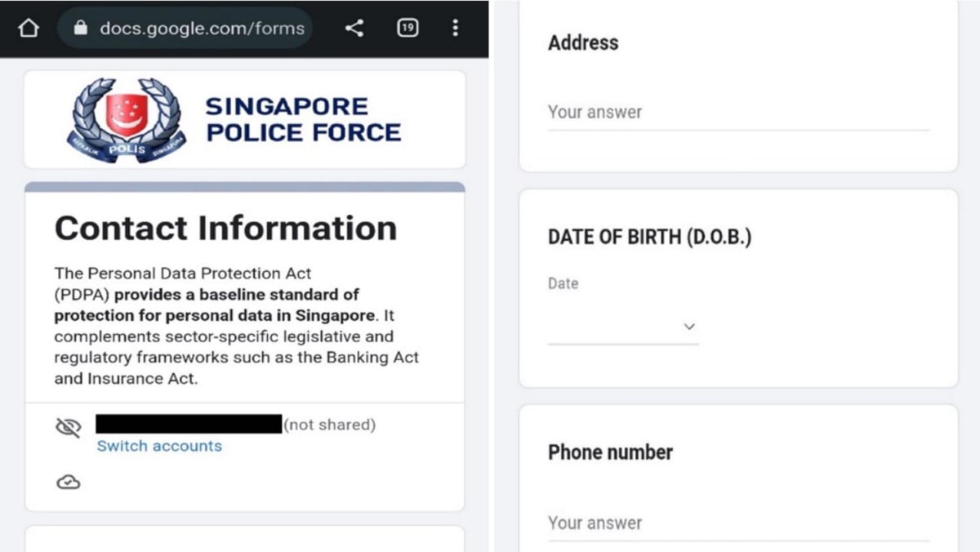
Task: Select the Contact Information section header
Action: tap(225, 229)
